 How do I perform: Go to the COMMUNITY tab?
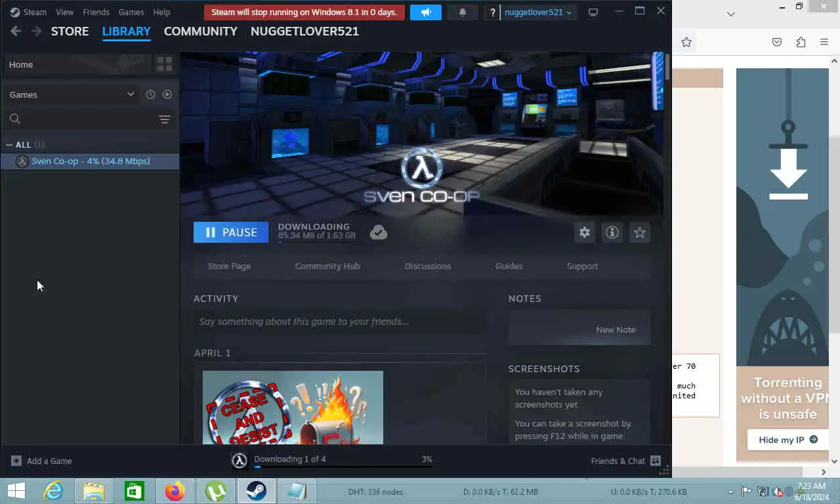tap(200, 31)
